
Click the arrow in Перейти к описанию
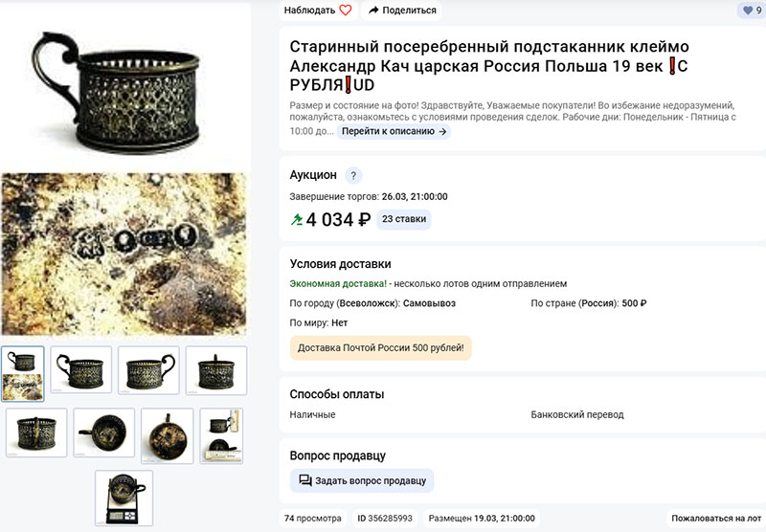(x=442, y=131)
